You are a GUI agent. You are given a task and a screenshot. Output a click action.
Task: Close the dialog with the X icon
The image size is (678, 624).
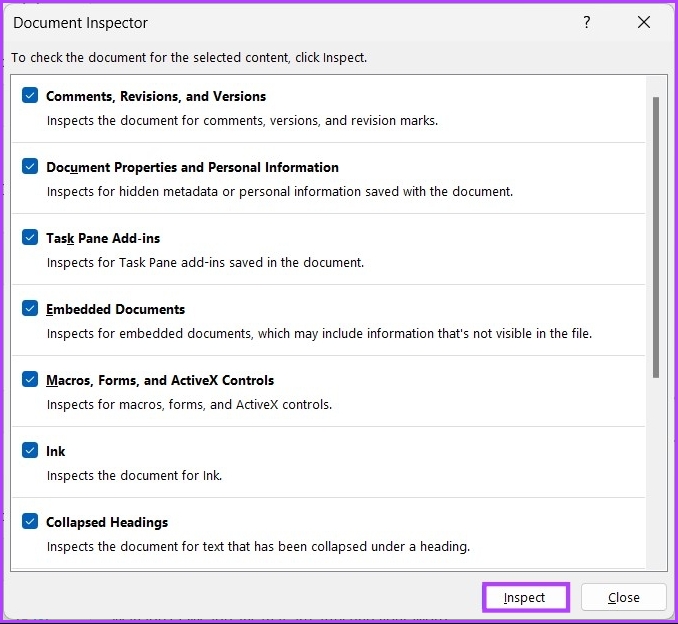tap(643, 22)
